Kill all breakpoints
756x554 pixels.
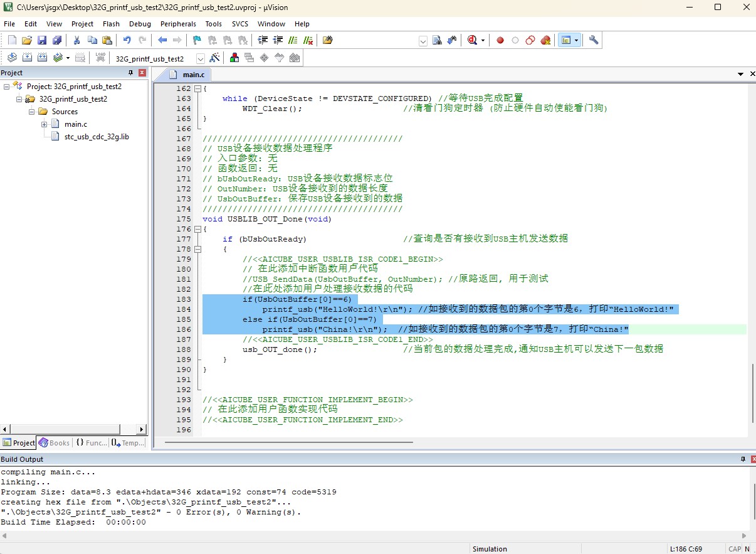[545, 40]
